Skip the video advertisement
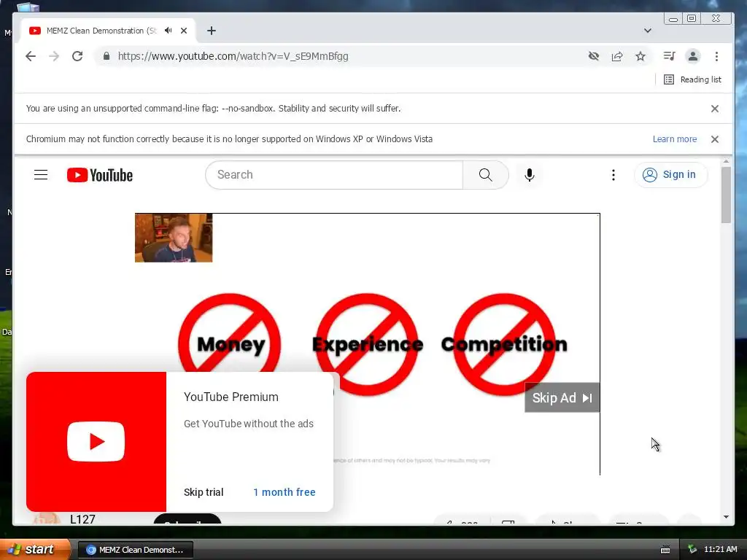 pos(562,397)
